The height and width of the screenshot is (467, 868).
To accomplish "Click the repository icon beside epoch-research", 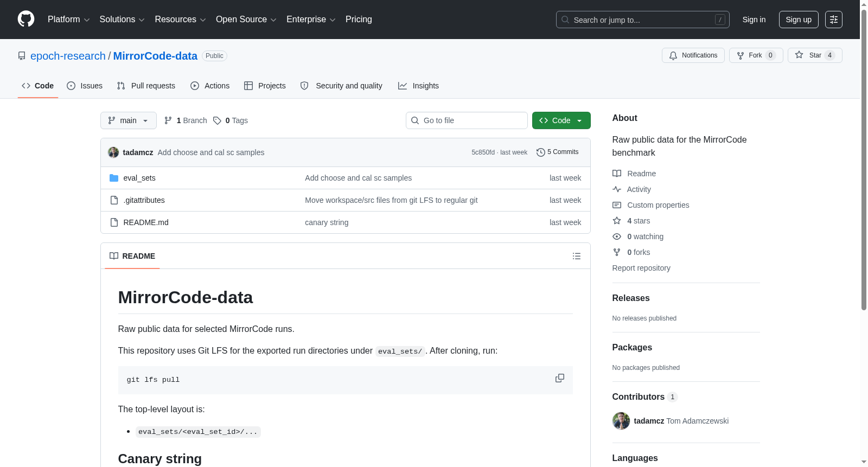I will coord(22,56).
